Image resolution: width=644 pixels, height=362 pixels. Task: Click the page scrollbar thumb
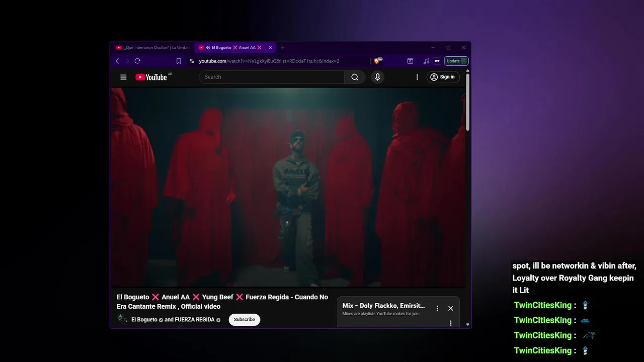[467, 103]
